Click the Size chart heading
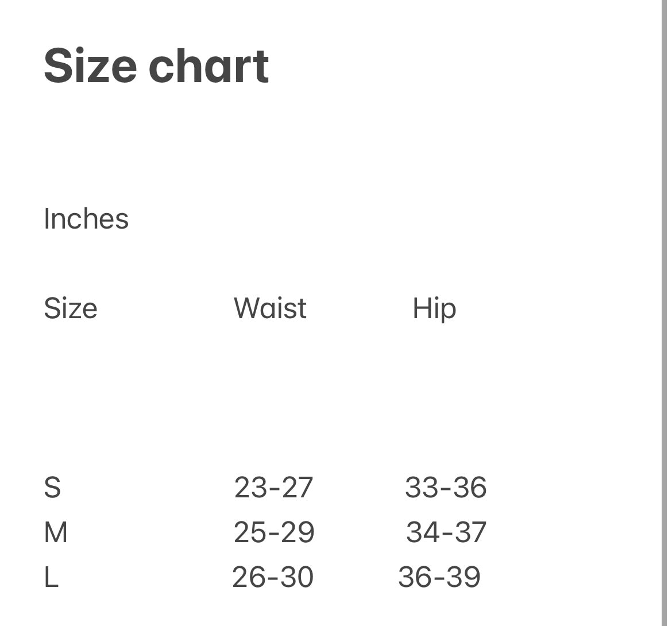The height and width of the screenshot is (626, 672). click(156, 66)
